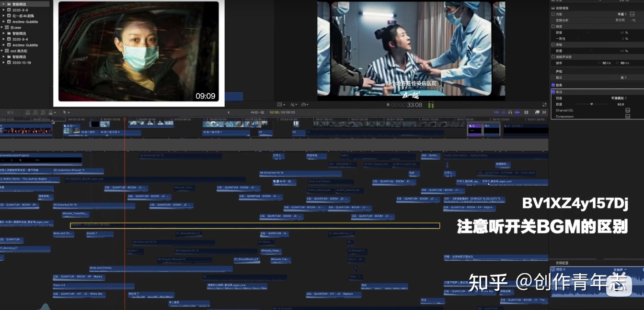Enable the 降噪 checkbox

[553, 44]
